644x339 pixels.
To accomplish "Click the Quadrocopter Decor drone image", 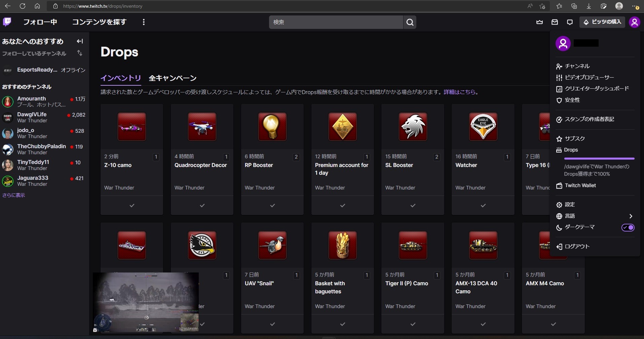I will [202, 127].
